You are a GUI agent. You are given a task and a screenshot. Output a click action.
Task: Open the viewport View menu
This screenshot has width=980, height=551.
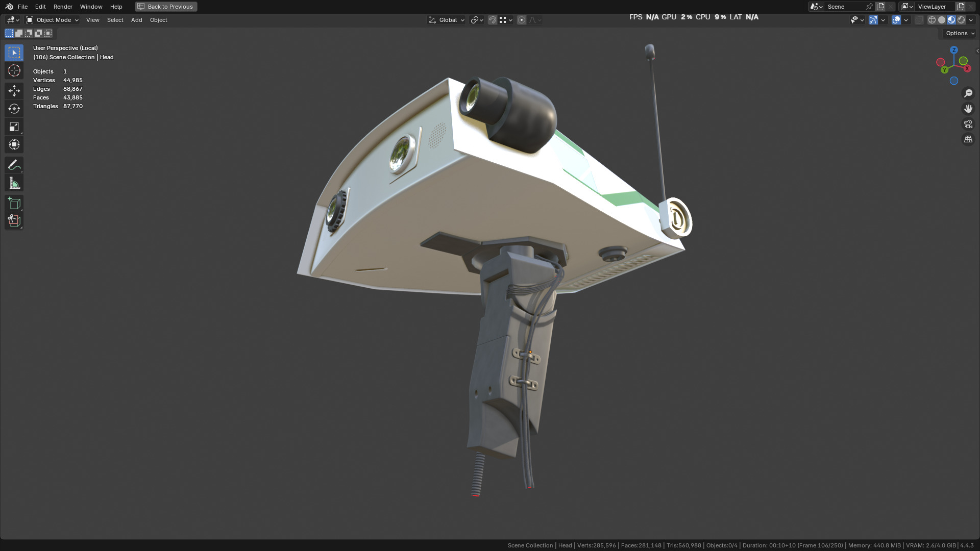tap(92, 20)
